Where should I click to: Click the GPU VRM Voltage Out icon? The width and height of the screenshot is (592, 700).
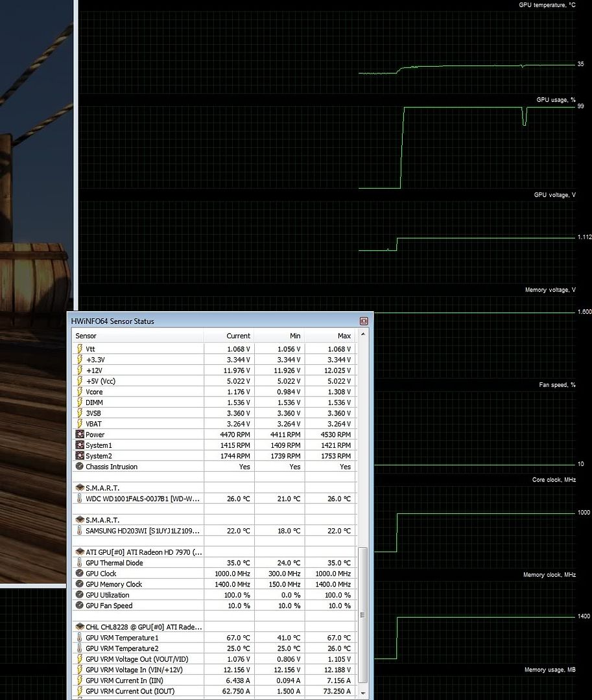pyautogui.click(x=80, y=659)
